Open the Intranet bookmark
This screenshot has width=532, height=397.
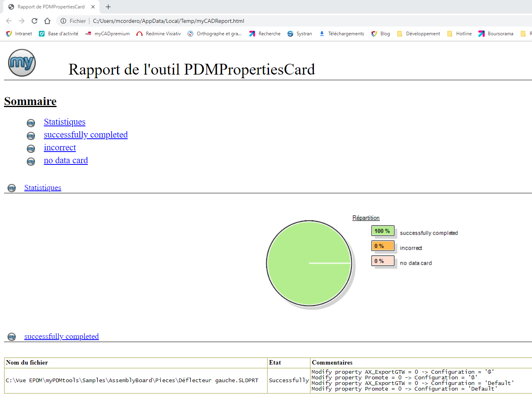tap(19, 34)
